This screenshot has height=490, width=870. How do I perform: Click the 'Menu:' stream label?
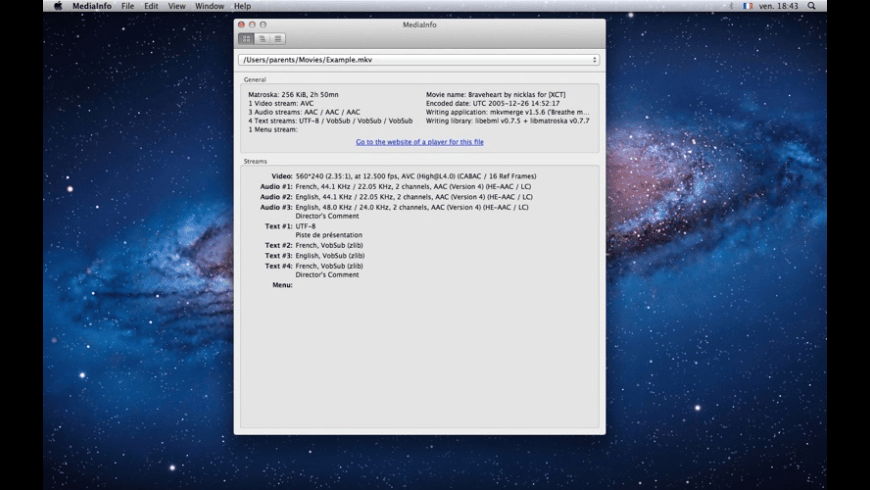[x=282, y=285]
